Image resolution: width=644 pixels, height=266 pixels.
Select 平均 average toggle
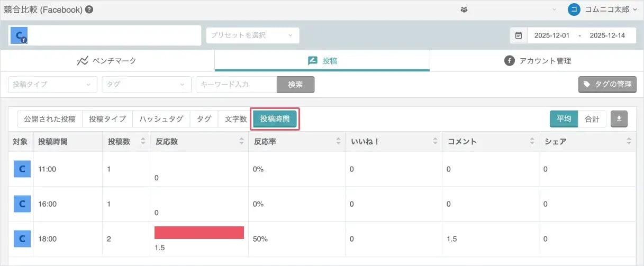(x=564, y=119)
